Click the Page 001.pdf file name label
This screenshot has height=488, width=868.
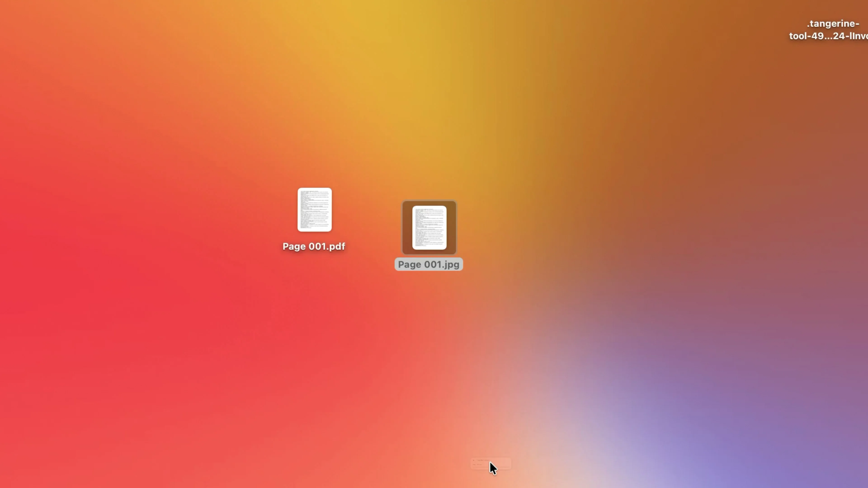[x=314, y=246]
